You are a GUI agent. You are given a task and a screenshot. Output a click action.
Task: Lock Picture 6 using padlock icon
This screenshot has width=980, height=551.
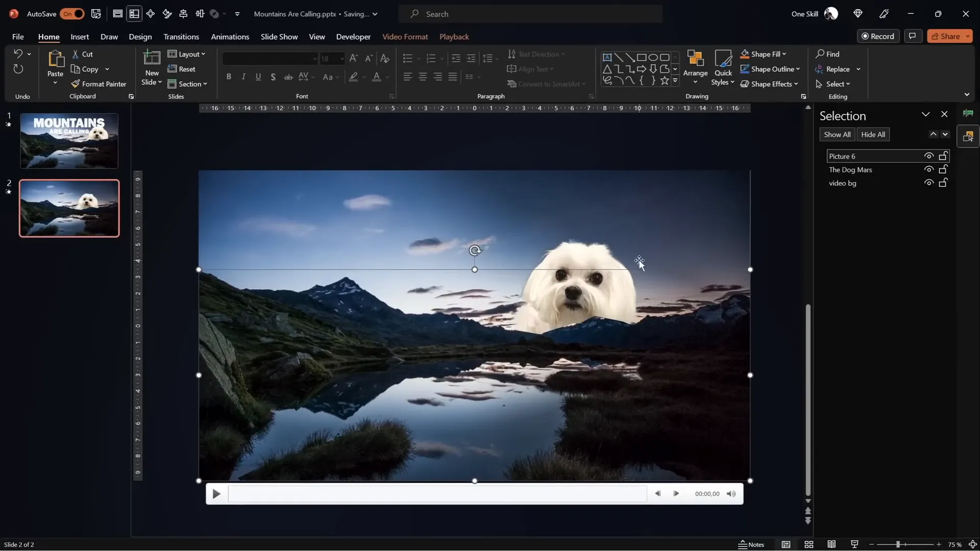point(943,156)
